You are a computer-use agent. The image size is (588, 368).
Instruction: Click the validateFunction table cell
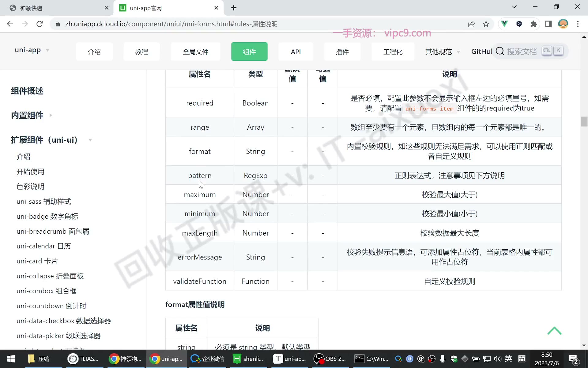pyautogui.click(x=200, y=281)
